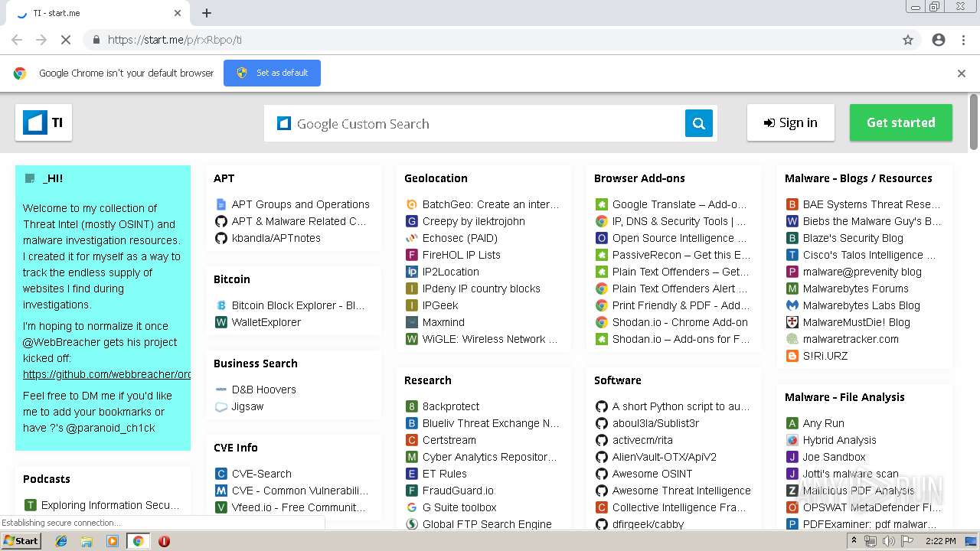Click the Google icon beside G Suite toolbox
This screenshot has height=551, width=980.
point(412,507)
